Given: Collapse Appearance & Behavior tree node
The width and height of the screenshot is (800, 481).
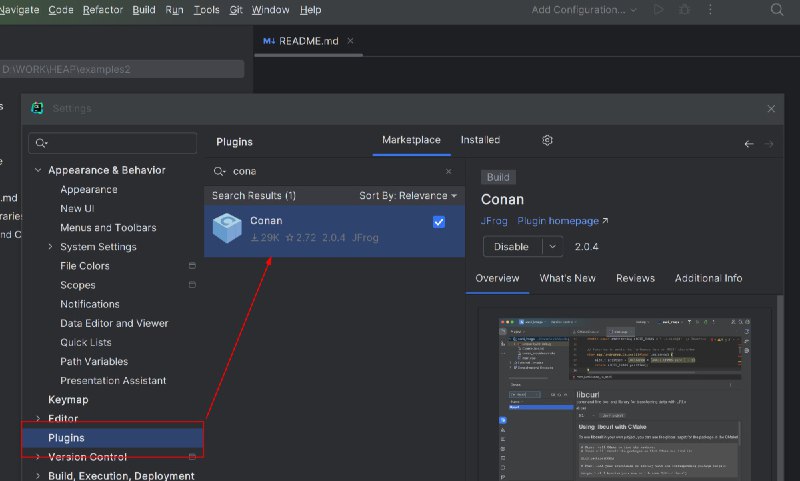Looking at the screenshot, I should tap(38, 170).
